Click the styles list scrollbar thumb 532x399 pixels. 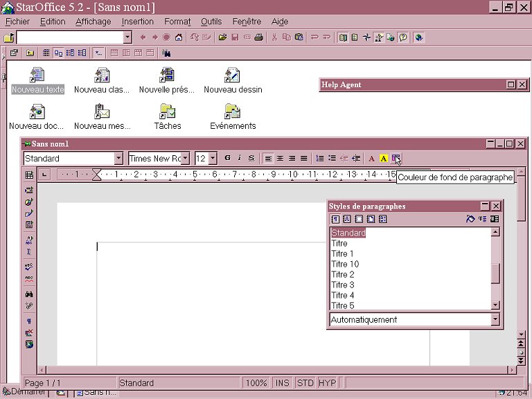(495, 274)
